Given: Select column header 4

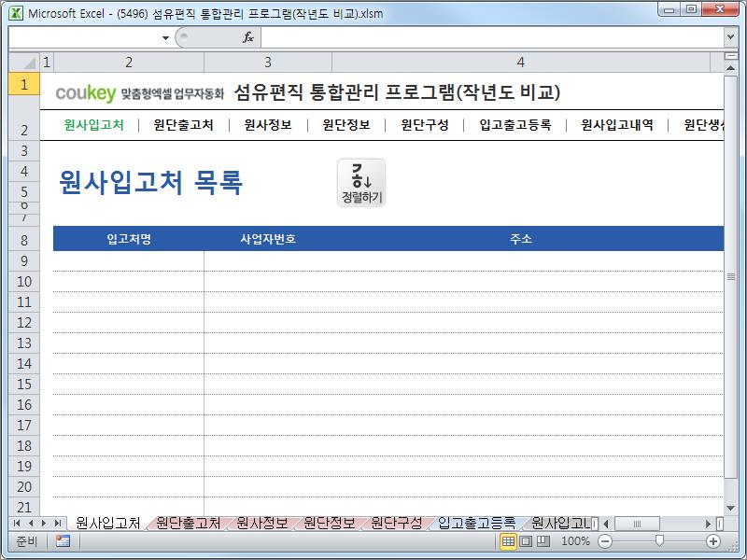Looking at the screenshot, I should pyautogui.click(x=521, y=62).
